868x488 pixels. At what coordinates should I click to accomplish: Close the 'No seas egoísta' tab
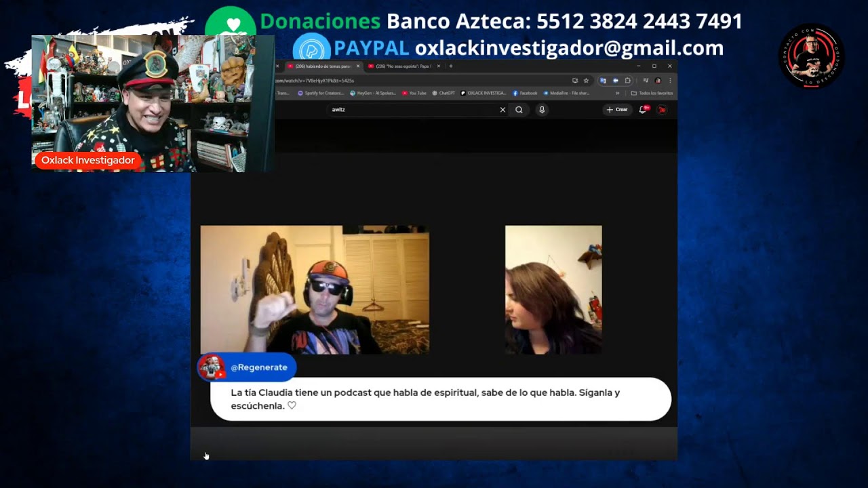click(439, 66)
